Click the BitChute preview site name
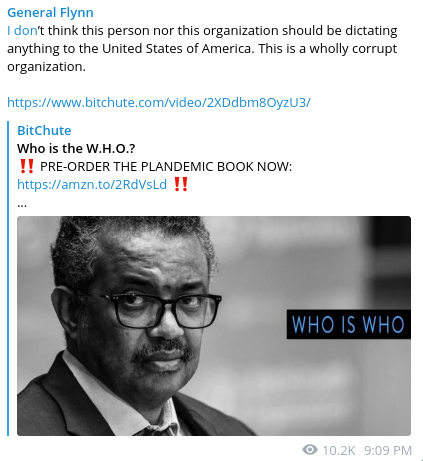Image resolution: width=423 pixels, height=461 pixels. pyautogui.click(x=44, y=130)
